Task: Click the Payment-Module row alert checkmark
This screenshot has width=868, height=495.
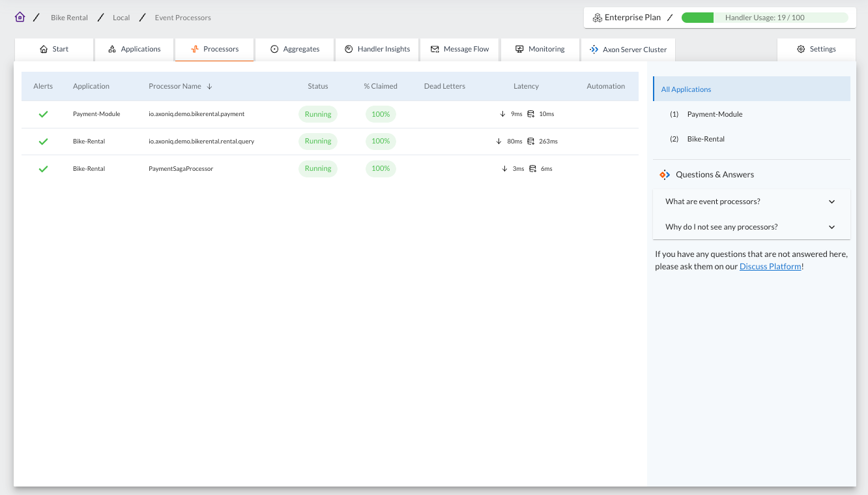Action: pos(43,114)
